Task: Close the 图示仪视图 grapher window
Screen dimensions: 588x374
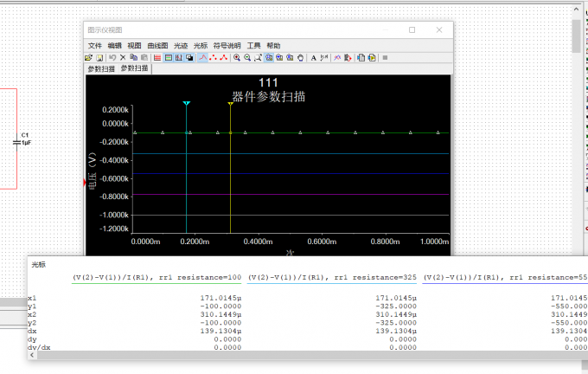Action: click(439, 30)
